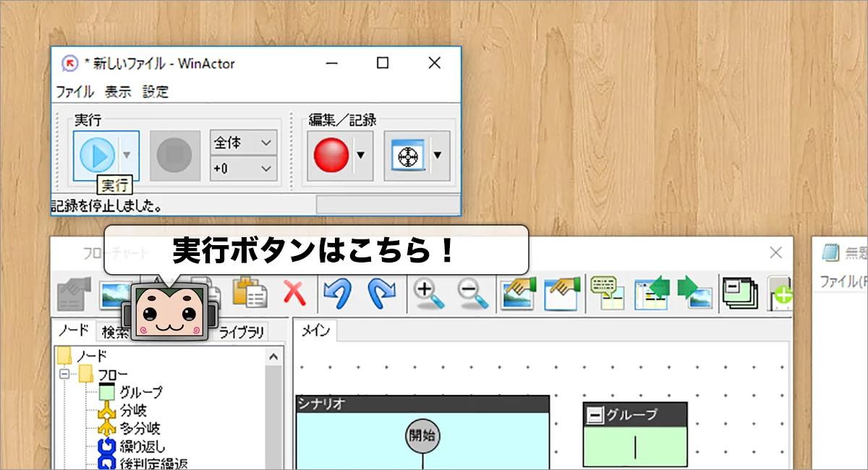This screenshot has width=868, height=470.
Task: Click the シナリオ header bar in the flowchart
Action: [x=423, y=404]
